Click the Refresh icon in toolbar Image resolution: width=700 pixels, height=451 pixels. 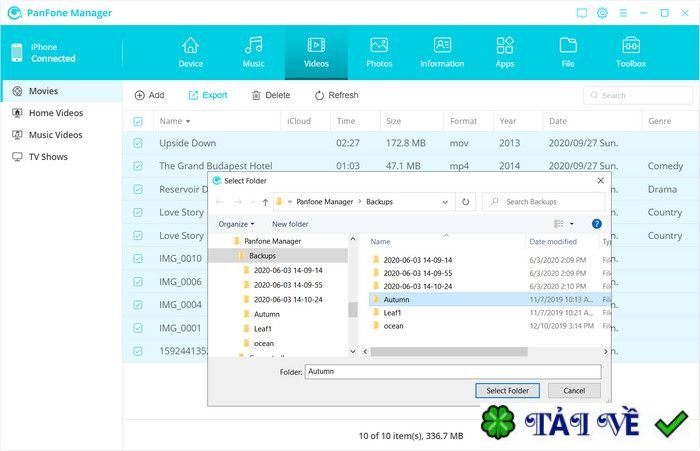click(319, 96)
